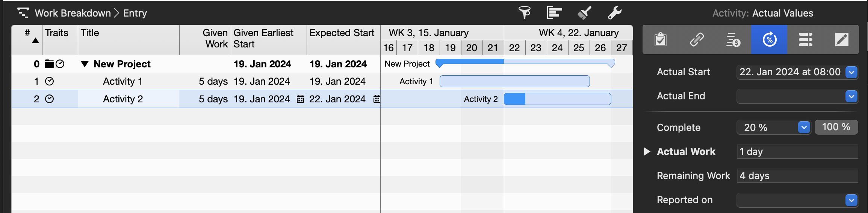This screenshot has height=213, width=868.
Task: Click the 100 % complete button
Action: click(x=836, y=127)
